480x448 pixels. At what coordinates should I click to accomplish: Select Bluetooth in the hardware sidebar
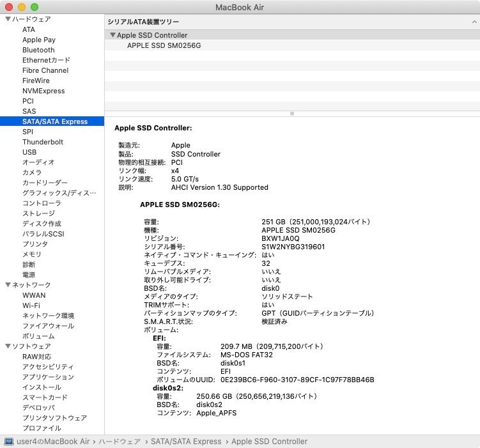pos(38,50)
